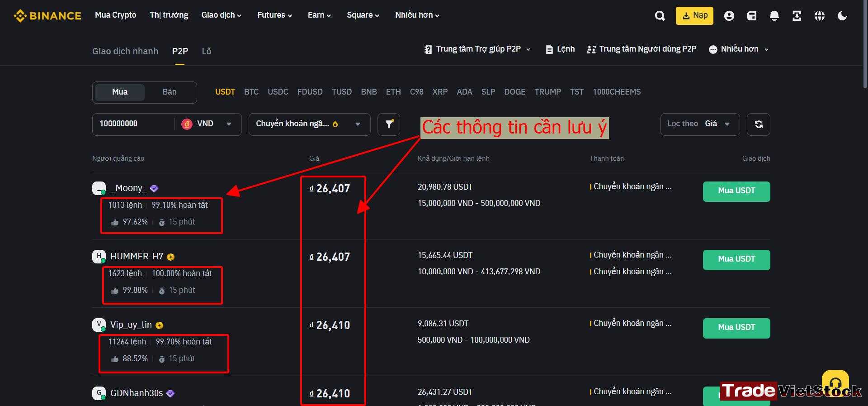
Task: Click the VND currency coin icon
Action: (187, 124)
